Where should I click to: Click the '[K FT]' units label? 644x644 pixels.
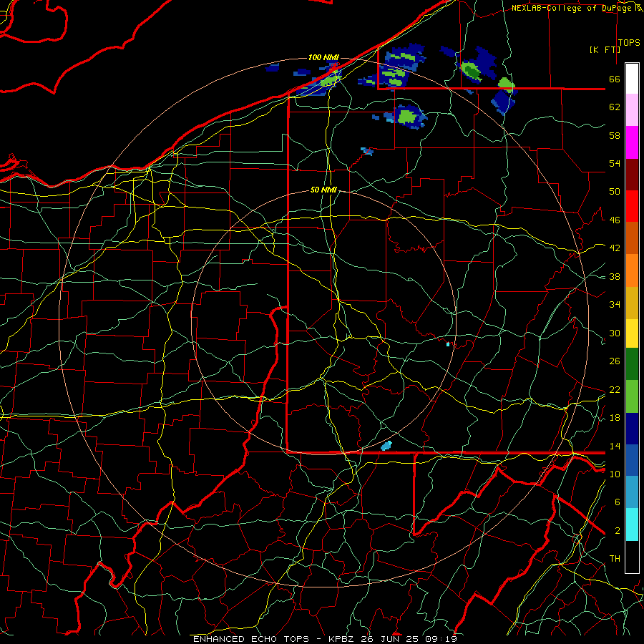[x=605, y=49]
